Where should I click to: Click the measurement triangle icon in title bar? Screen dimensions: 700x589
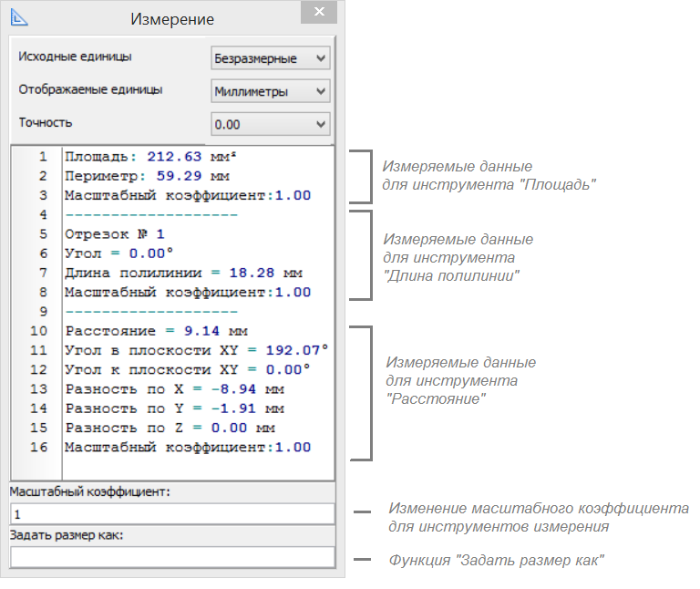[x=19, y=17]
